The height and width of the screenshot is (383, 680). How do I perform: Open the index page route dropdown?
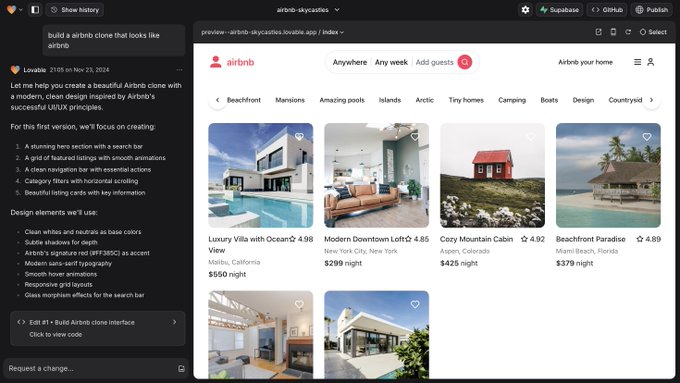333,32
